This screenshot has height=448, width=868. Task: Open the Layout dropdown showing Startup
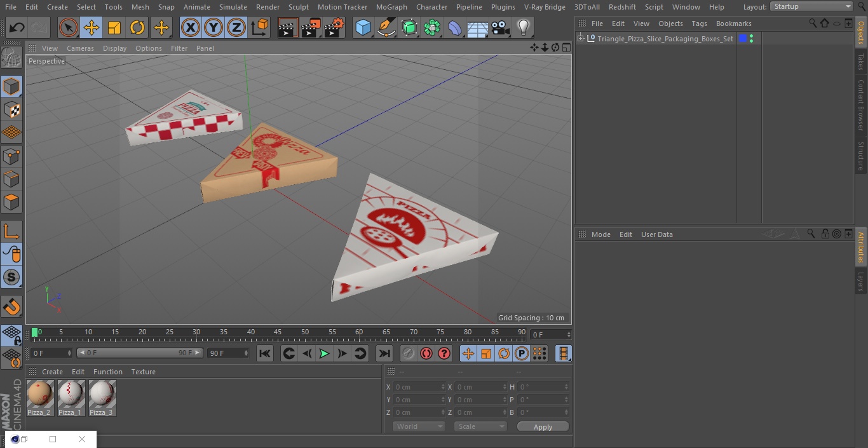(812, 6)
